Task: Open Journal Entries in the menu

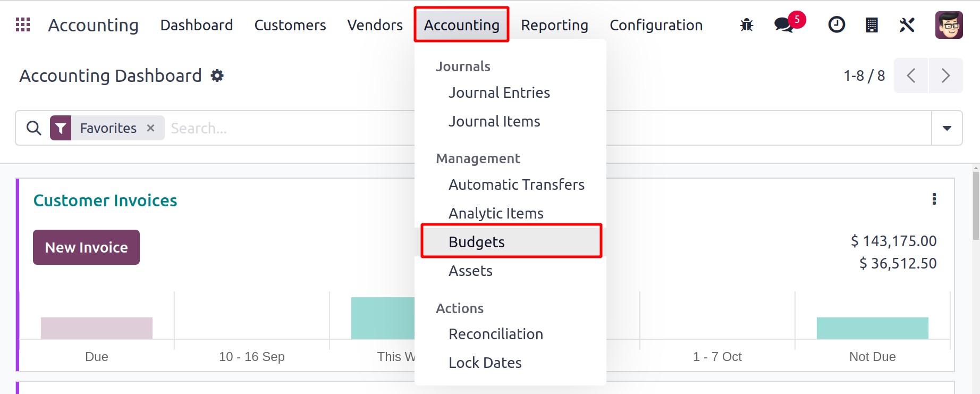Action: tap(499, 93)
